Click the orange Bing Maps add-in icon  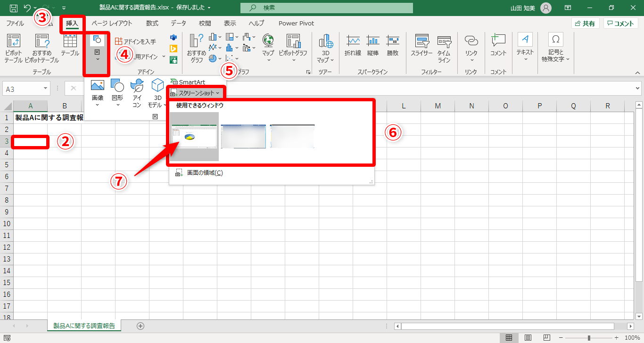click(173, 49)
